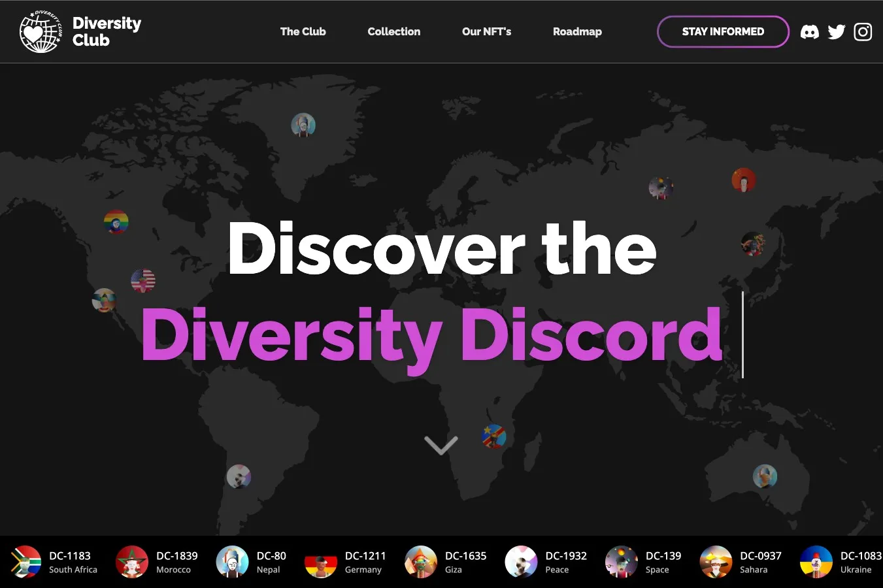Open the Instagram icon in the header
Screen dimensions: 883x588
click(863, 32)
